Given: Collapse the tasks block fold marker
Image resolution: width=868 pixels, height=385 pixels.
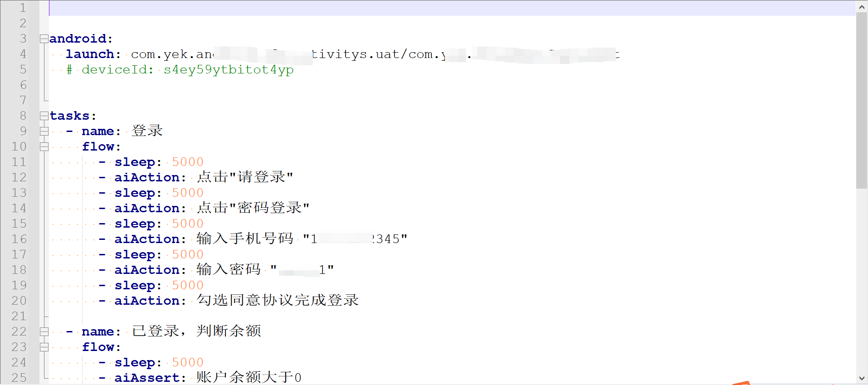Looking at the screenshot, I should (x=44, y=116).
